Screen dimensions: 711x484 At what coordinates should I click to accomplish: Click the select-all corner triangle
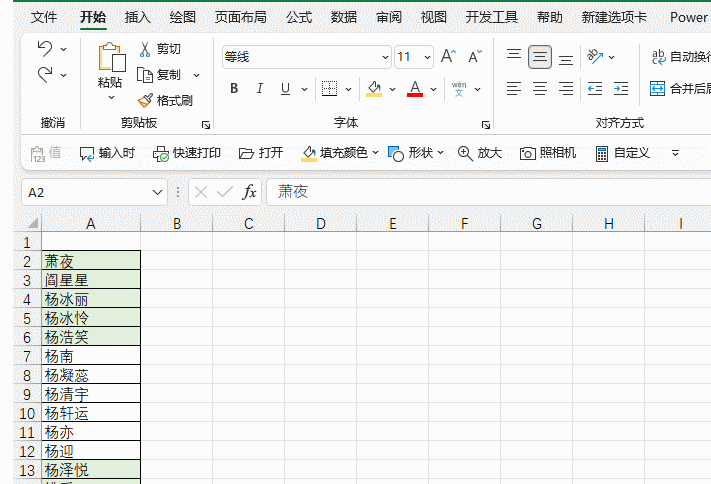31,223
